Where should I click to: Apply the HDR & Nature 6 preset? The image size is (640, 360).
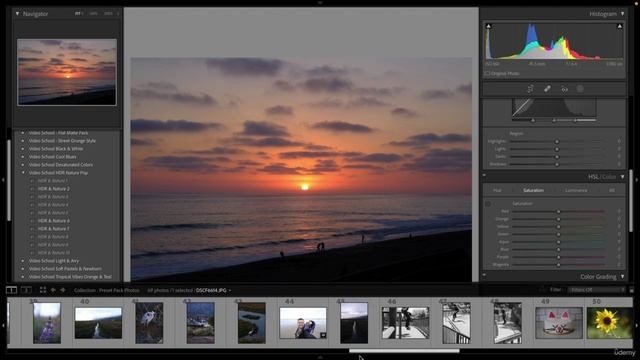pyautogui.click(x=53, y=220)
